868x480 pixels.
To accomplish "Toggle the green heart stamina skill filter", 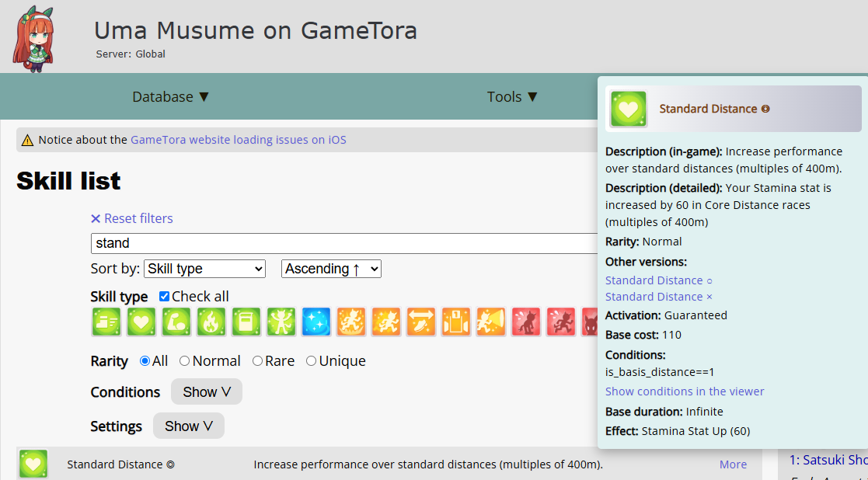I will click(141, 322).
